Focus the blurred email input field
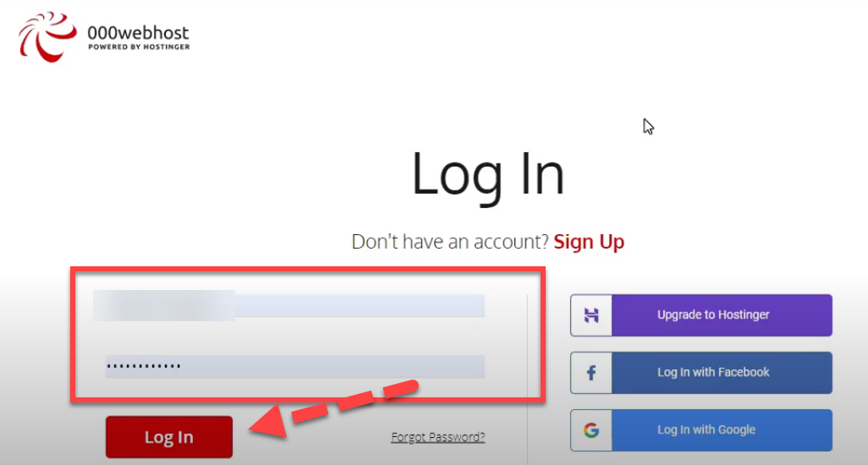This screenshot has height=465, width=868. (289, 305)
